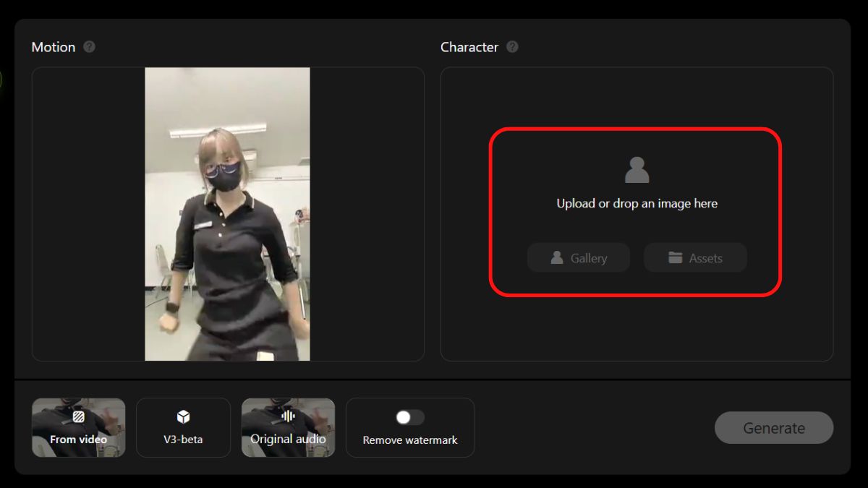Open the Original audio option selector
The image size is (868, 488).
288,427
